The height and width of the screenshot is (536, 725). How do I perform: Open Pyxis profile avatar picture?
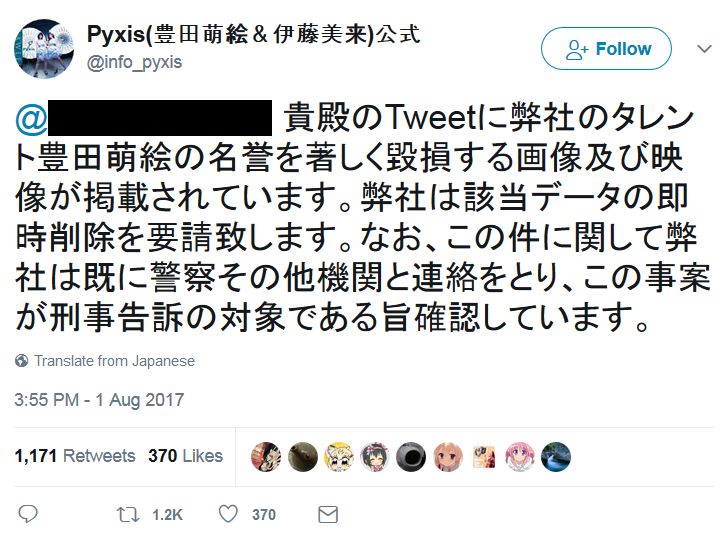click(44, 49)
